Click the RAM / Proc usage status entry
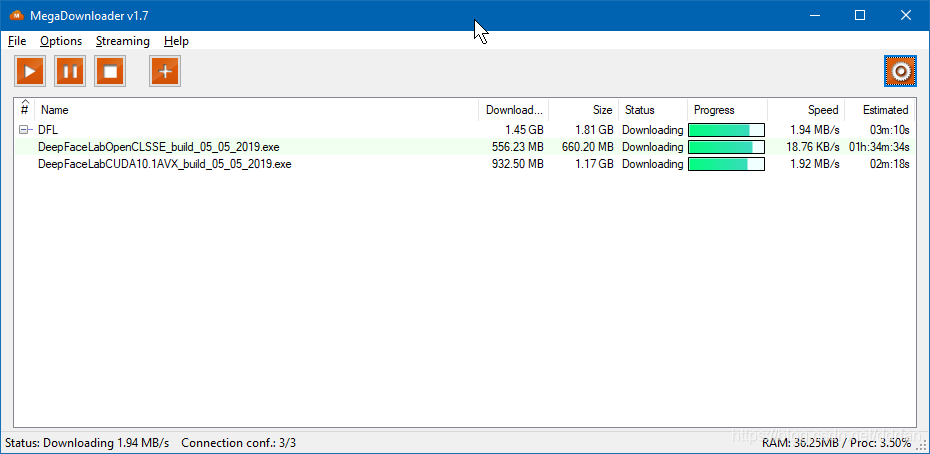 tap(836, 443)
